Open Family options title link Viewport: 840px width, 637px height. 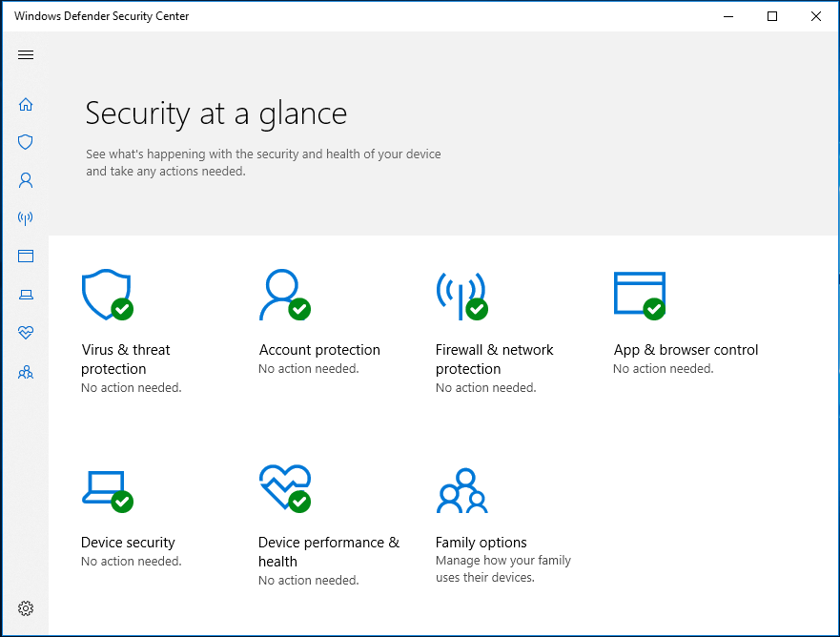tap(481, 543)
